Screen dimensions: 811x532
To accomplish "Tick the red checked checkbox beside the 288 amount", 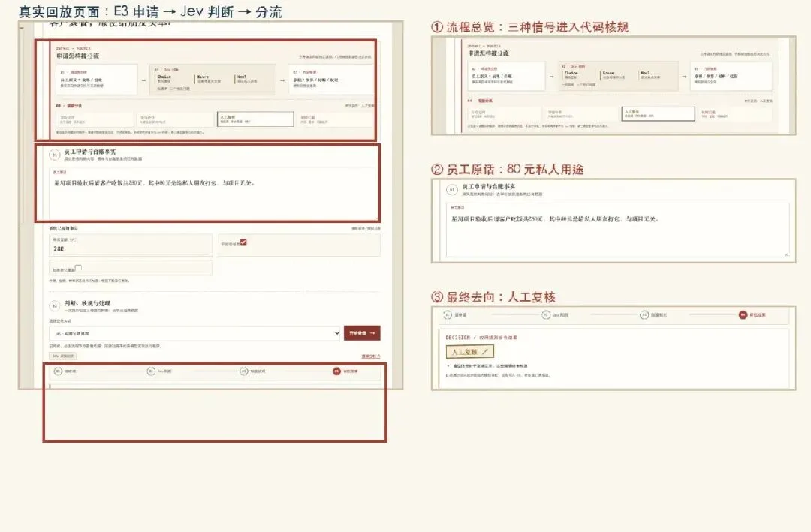I will coord(243,242).
